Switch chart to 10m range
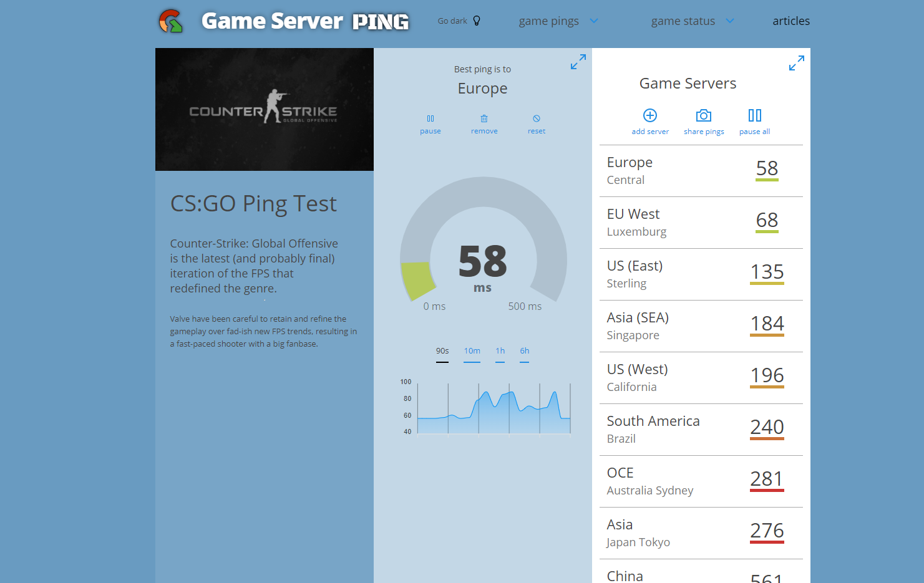The width and height of the screenshot is (924, 583). pos(472,353)
